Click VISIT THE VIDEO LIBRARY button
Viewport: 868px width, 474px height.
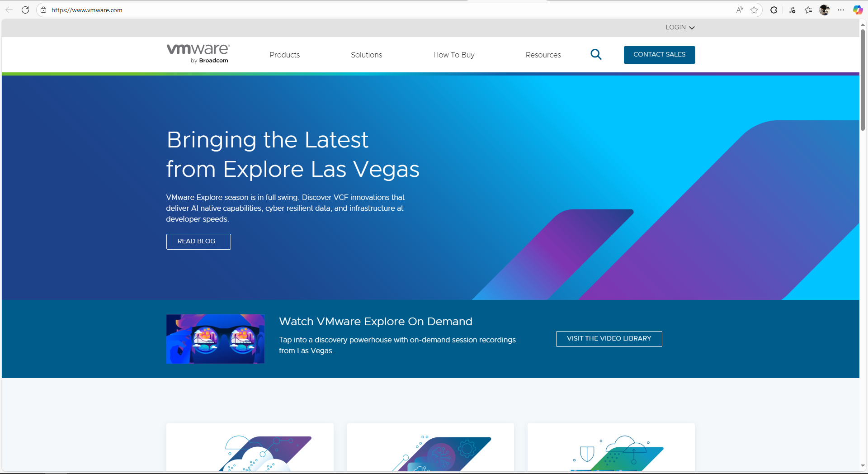(609, 339)
